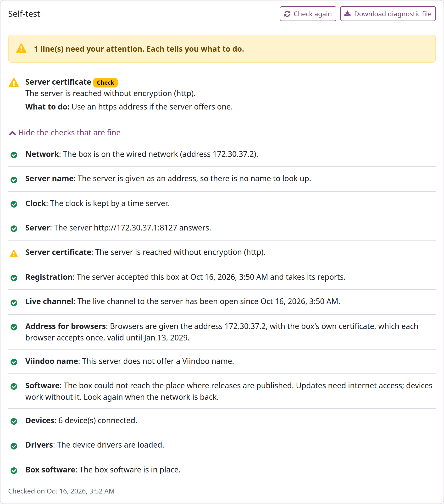Click the yellow Check badge
Screen dimensions: 444x504
pyautogui.click(x=105, y=82)
